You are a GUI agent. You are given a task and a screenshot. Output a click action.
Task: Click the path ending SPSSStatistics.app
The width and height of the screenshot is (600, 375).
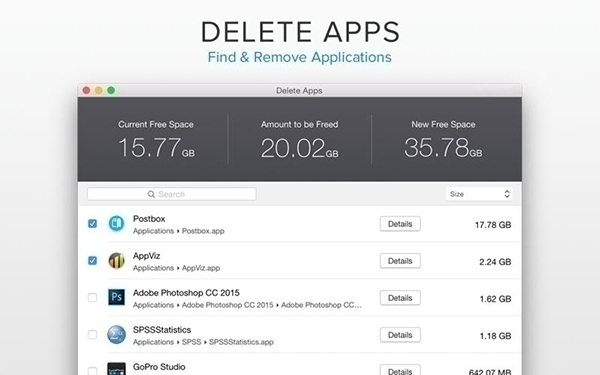pos(203,342)
